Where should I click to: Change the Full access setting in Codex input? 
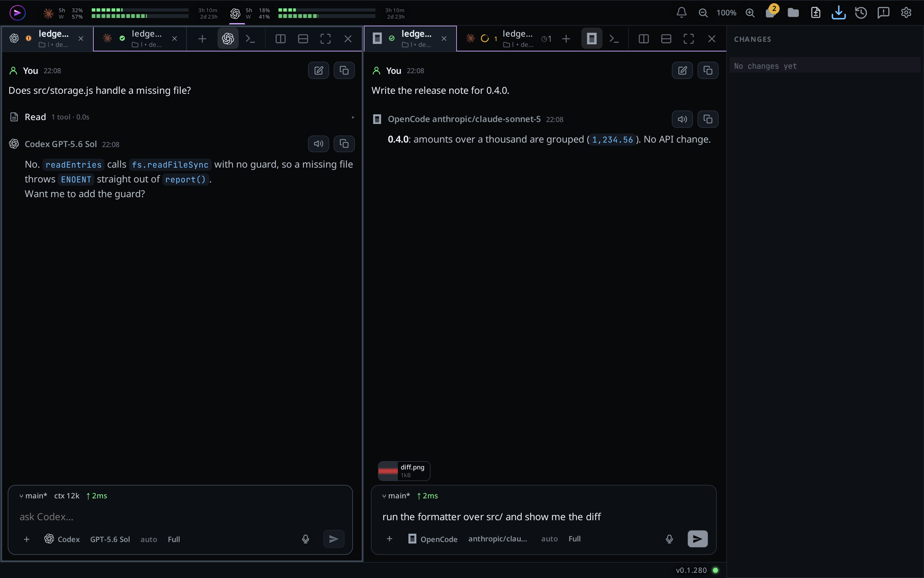(x=174, y=539)
